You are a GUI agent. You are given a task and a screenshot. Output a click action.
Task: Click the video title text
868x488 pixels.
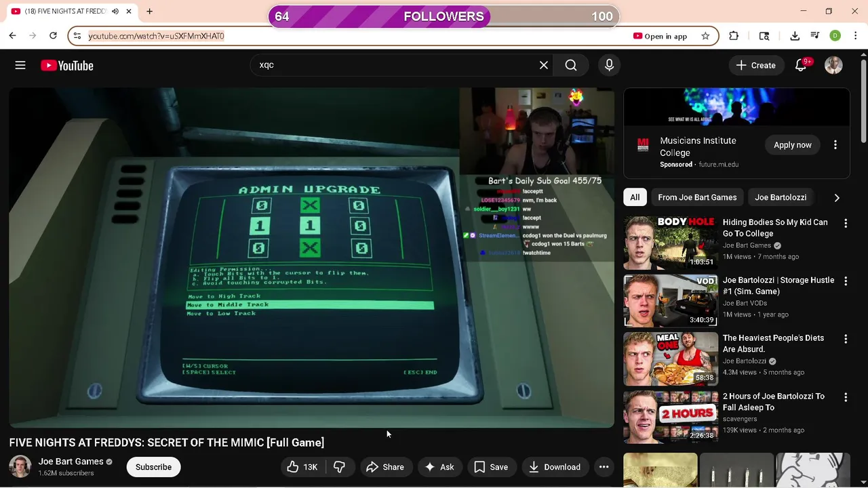tap(167, 443)
